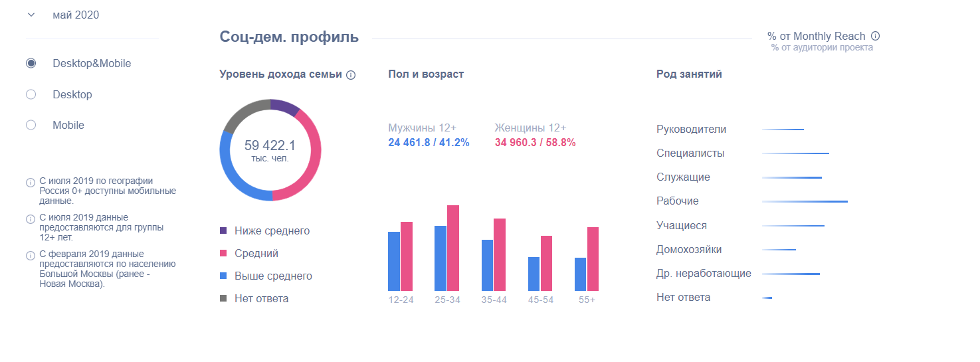Screen dimensions: 980x362
Task: Click the % от аудитории проекта option
Action: click(x=822, y=48)
